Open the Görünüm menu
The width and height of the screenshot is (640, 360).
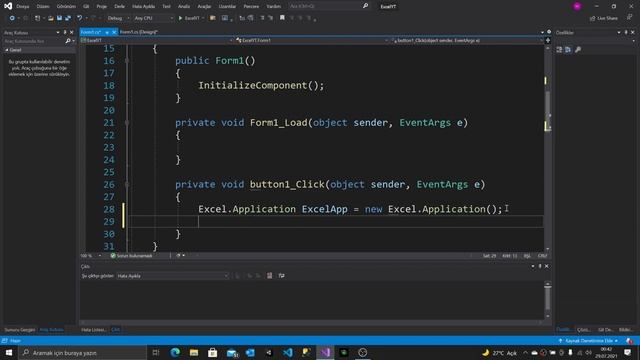point(66,7)
